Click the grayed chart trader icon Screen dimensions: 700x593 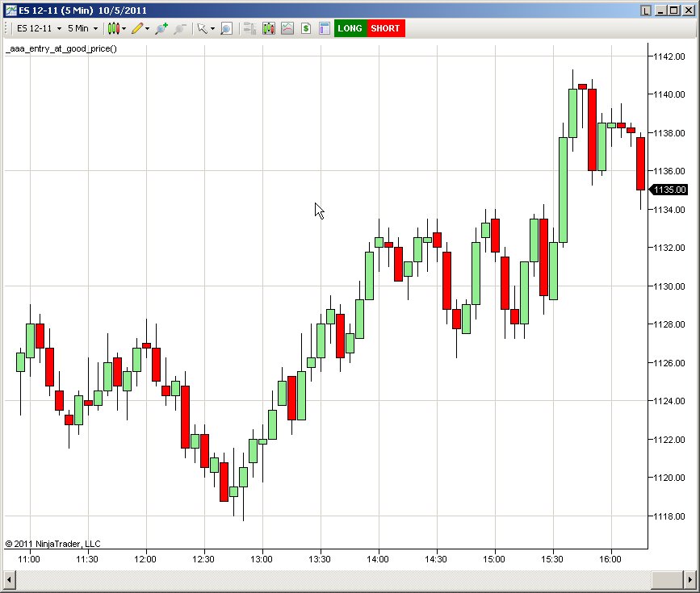pyautogui.click(x=250, y=28)
